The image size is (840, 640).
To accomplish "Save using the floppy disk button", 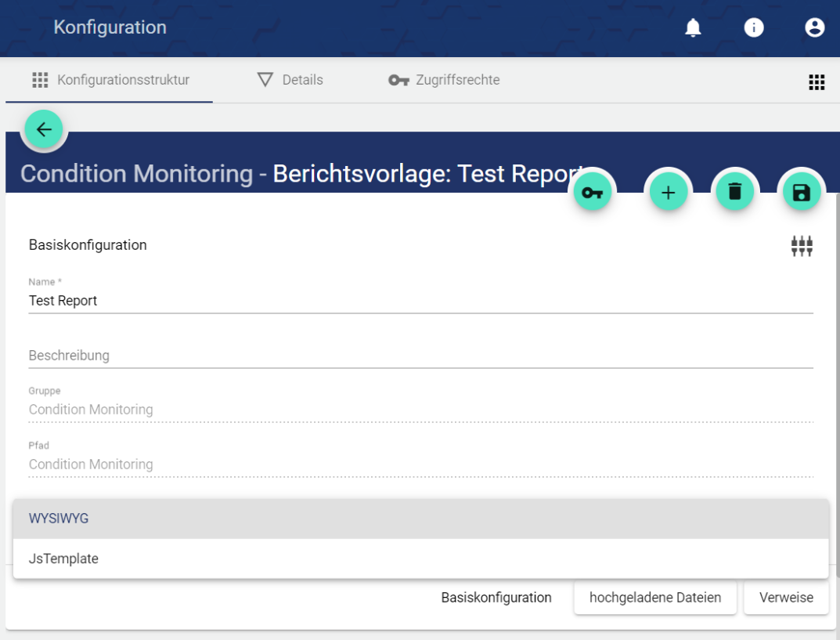I will coord(802,192).
